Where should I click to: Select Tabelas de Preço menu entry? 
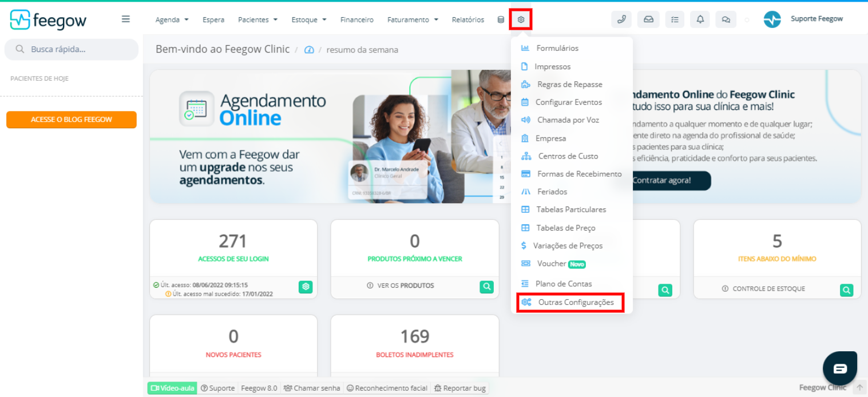572,228
